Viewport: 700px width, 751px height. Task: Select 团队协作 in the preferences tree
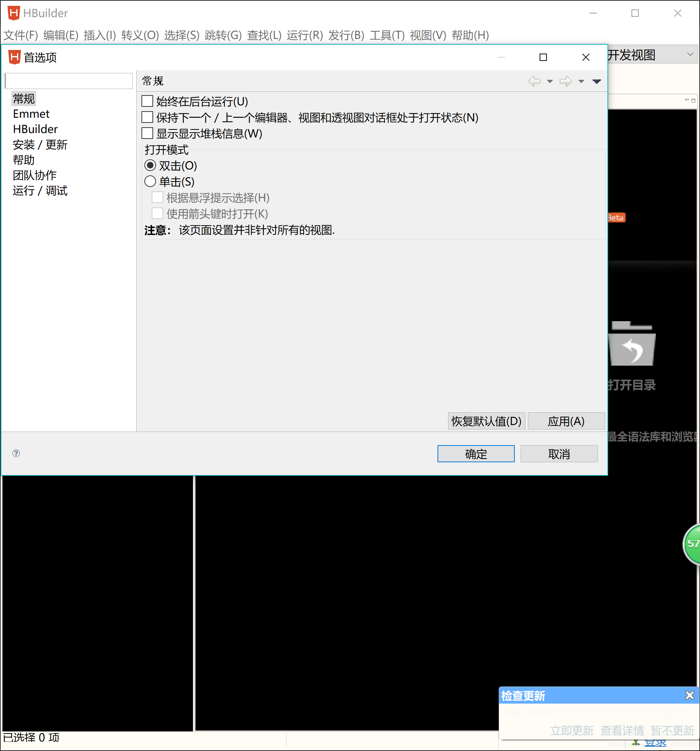point(35,175)
